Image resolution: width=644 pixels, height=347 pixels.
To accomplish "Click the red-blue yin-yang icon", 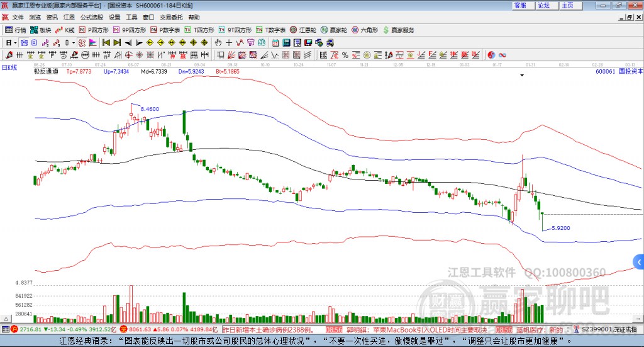I will (491, 55).
